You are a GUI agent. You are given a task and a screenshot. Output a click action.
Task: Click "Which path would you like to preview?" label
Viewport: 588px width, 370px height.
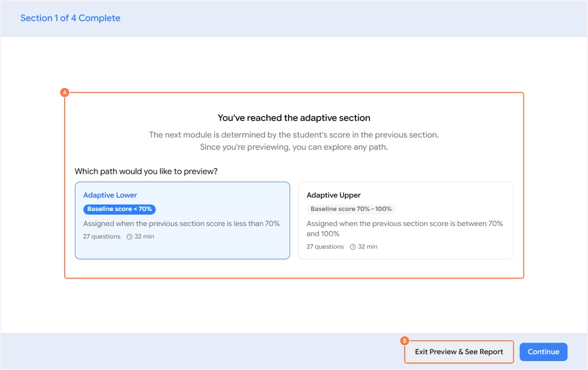(x=146, y=172)
